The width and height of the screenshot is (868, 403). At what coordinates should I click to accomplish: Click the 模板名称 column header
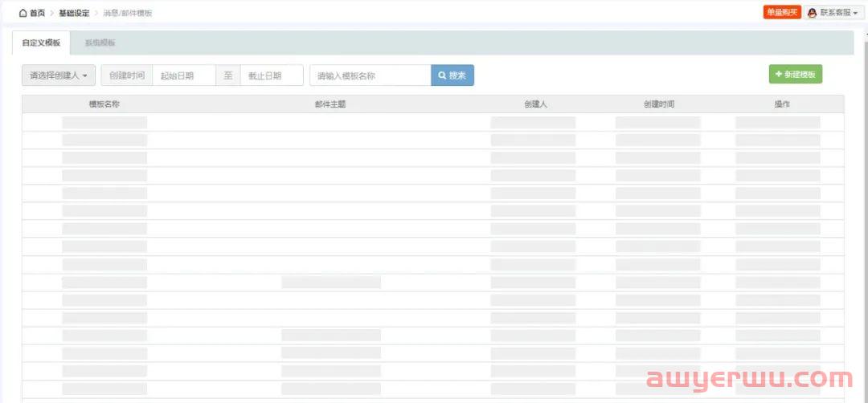coord(104,104)
